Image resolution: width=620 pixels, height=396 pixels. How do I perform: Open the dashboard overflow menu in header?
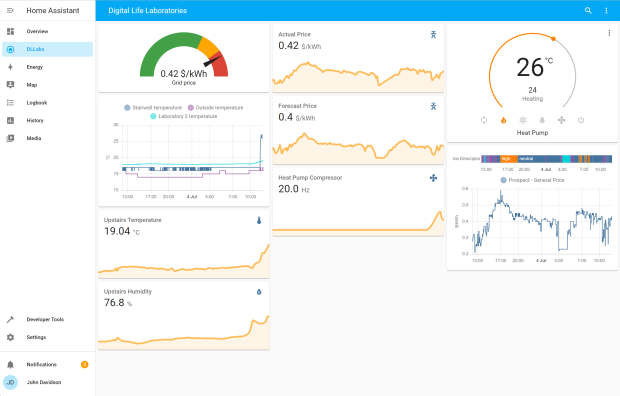[x=606, y=11]
